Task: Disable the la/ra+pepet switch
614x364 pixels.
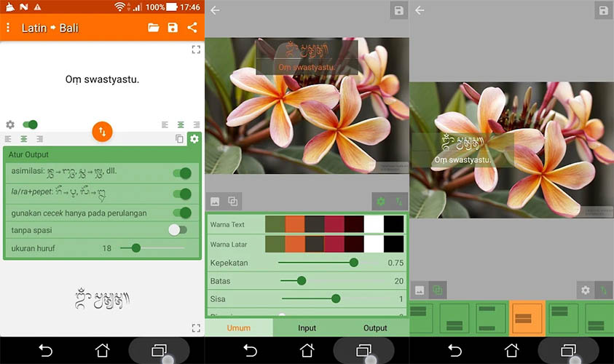Action: click(x=181, y=194)
